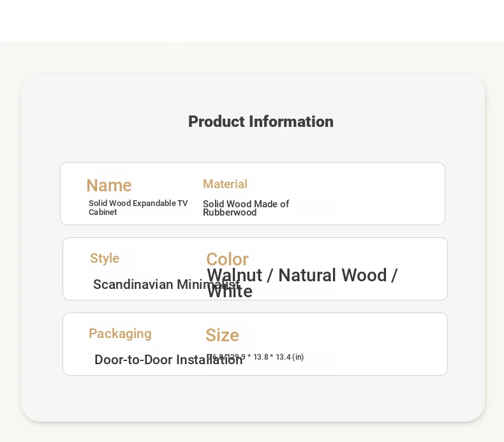Click the Product Information heading

[261, 122]
